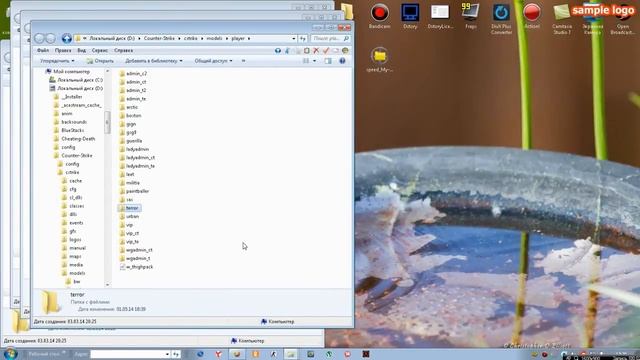640x360 pixels.
Task: Open the speed_My folder on the desktop
Action: pyautogui.click(x=380, y=60)
